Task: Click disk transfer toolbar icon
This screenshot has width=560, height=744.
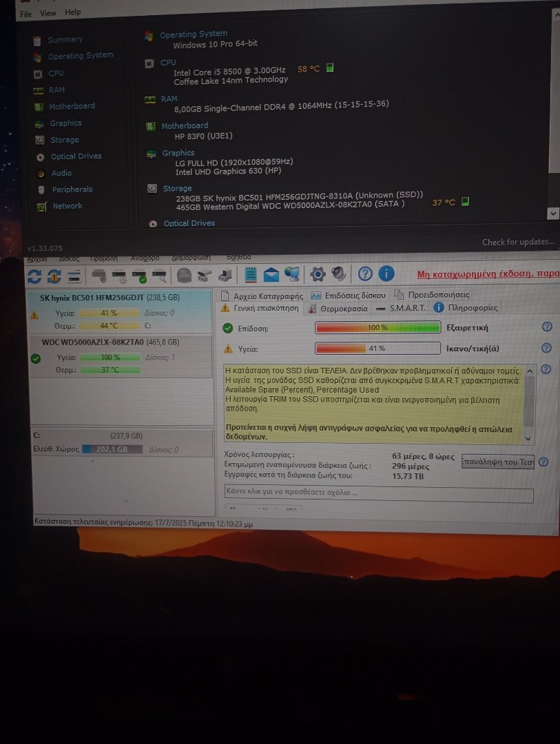Action: (205, 275)
